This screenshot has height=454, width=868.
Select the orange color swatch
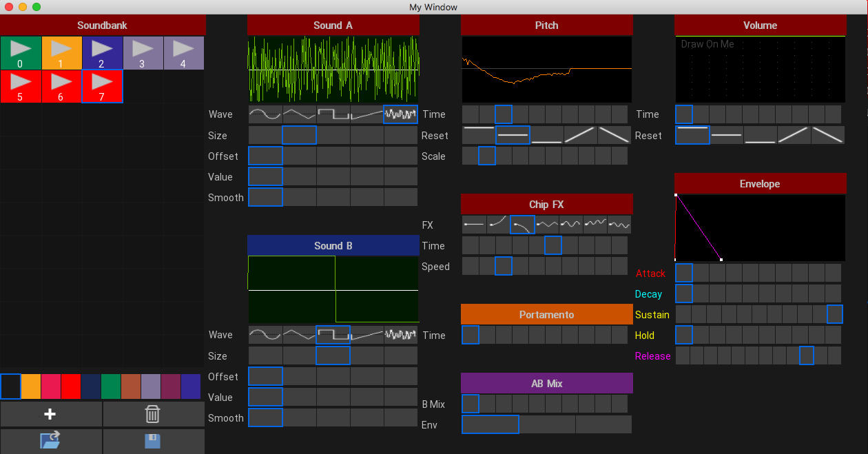tap(31, 386)
